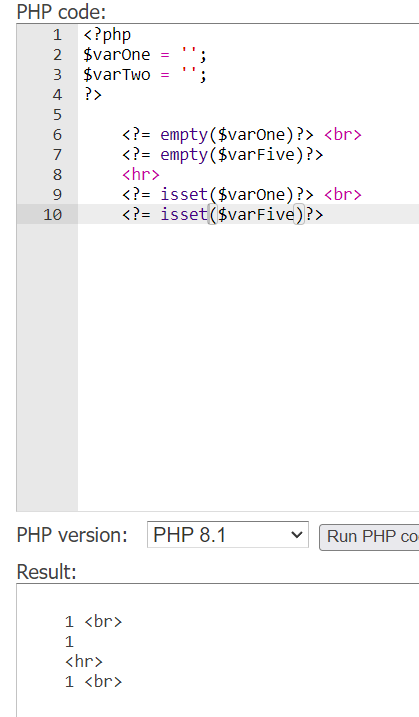Viewport: 419px width, 717px height.
Task: Click the <br> tag on line 9
Action: click(343, 194)
